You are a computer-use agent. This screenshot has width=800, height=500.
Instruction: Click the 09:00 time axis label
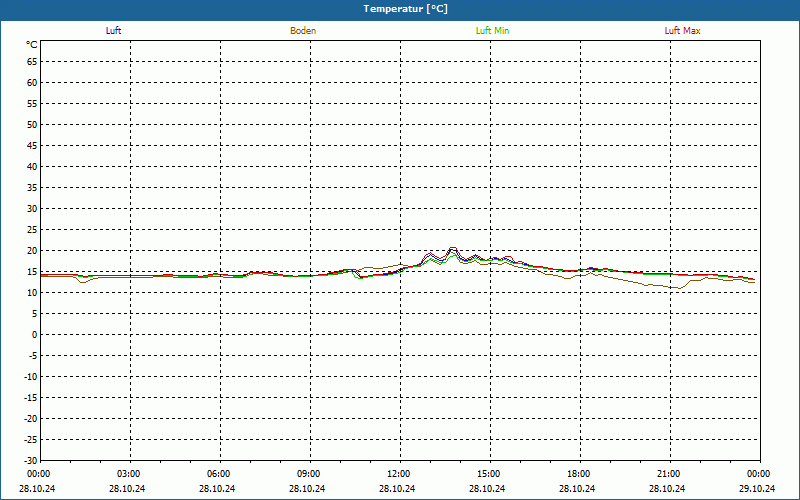coord(309,474)
